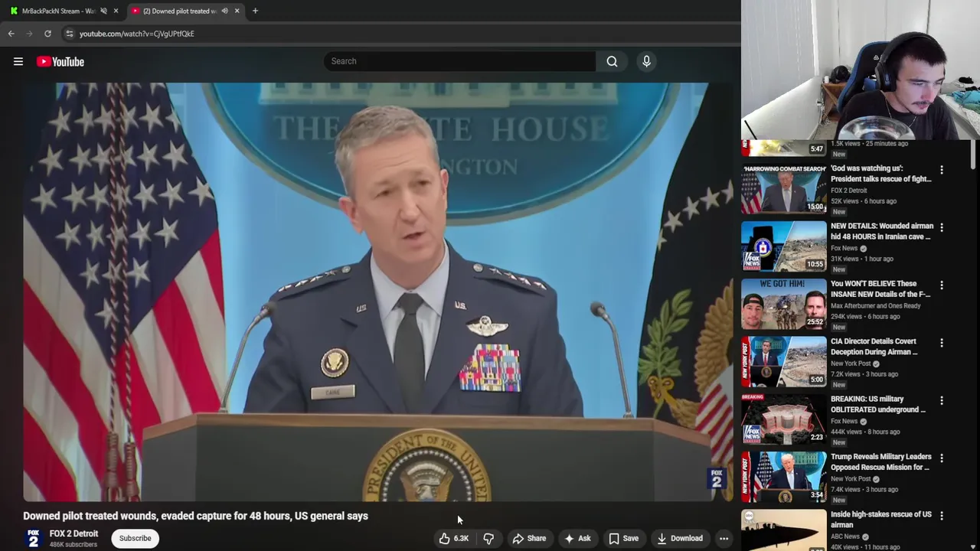Close the Downed pilot YouTube tab
This screenshot has height=551, width=980.
point(237,11)
